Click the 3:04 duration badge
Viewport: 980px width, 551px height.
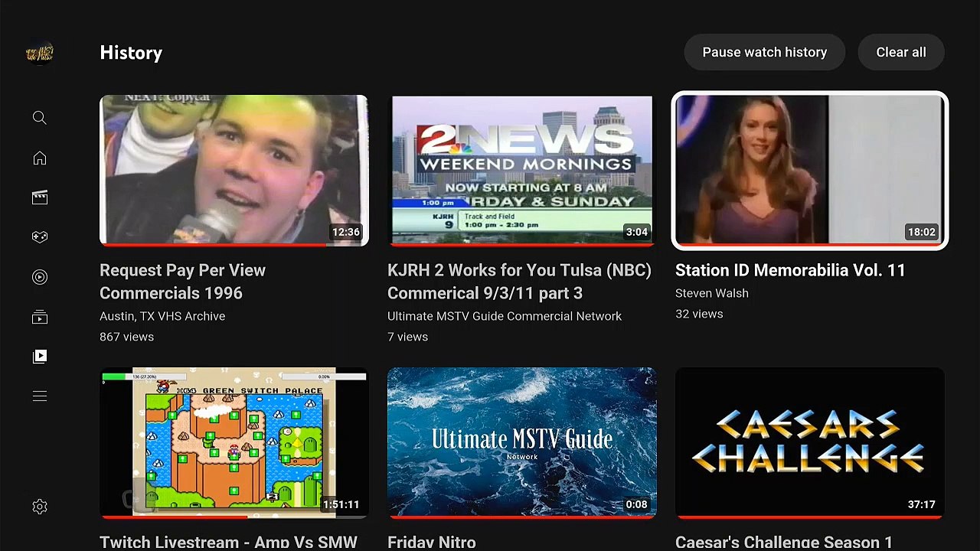point(637,232)
